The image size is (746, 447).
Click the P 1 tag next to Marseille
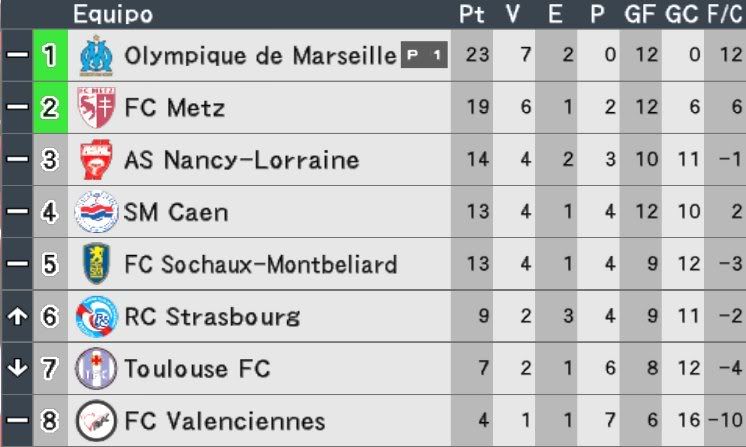424,55
